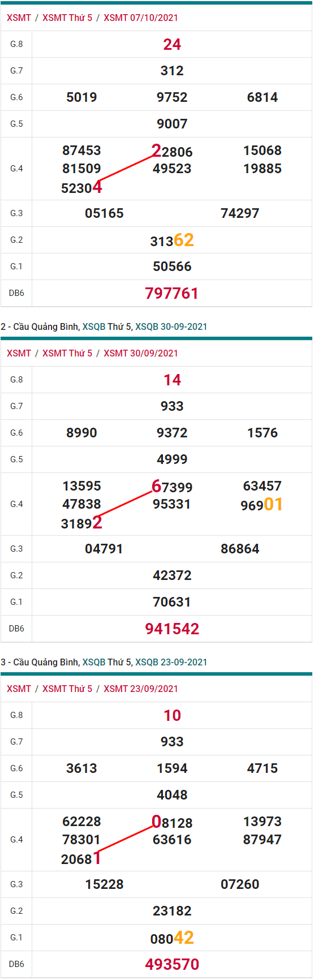Open the XSMT 07/10/2021 link

(x=141, y=18)
